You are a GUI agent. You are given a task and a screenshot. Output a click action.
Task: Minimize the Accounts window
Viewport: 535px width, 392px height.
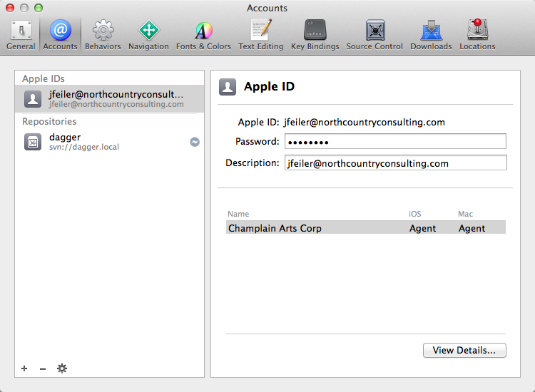click(x=24, y=8)
